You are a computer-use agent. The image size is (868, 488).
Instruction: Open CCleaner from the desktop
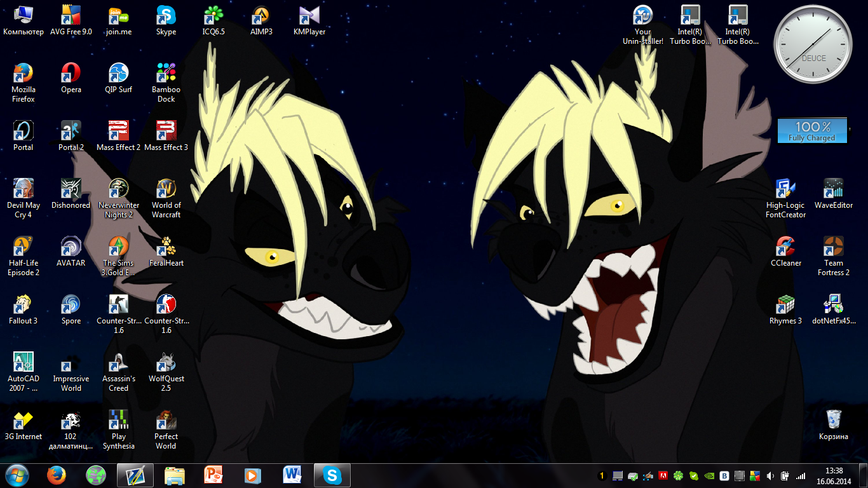tap(786, 252)
